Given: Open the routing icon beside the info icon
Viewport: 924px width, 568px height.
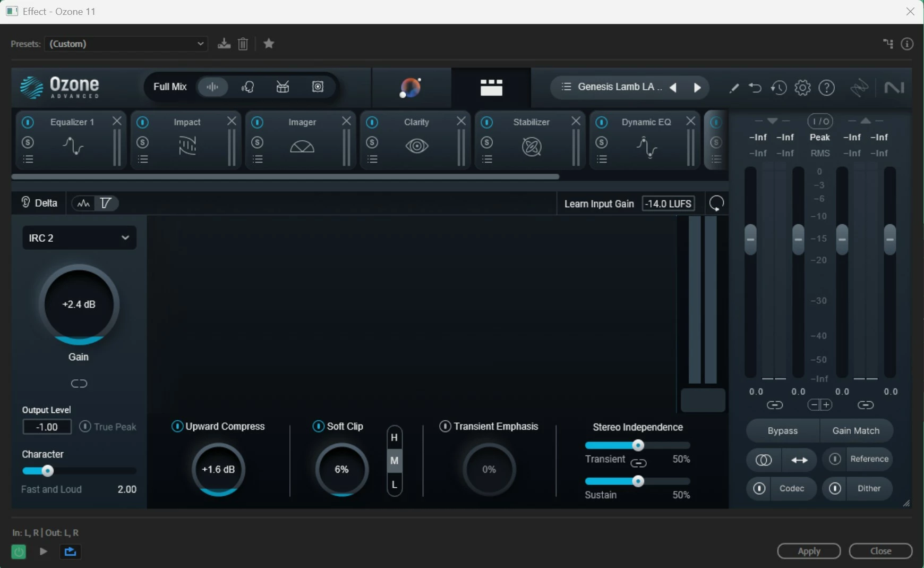Looking at the screenshot, I should 888,44.
